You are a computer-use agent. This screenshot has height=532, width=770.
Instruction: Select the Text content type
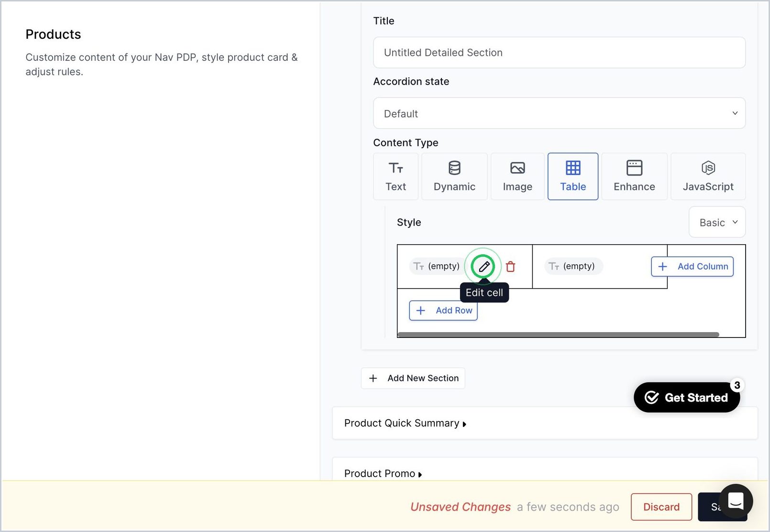click(x=396, y=176)
